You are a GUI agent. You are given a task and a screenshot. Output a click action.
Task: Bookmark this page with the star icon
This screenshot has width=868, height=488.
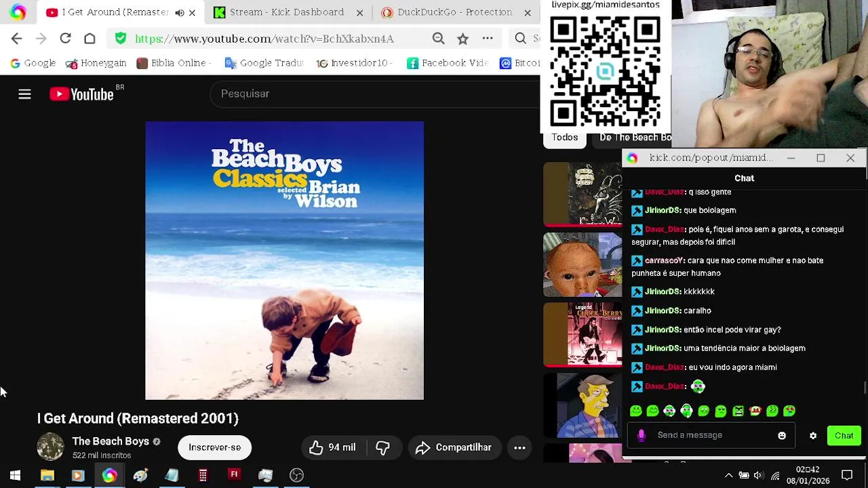point(462,39)
